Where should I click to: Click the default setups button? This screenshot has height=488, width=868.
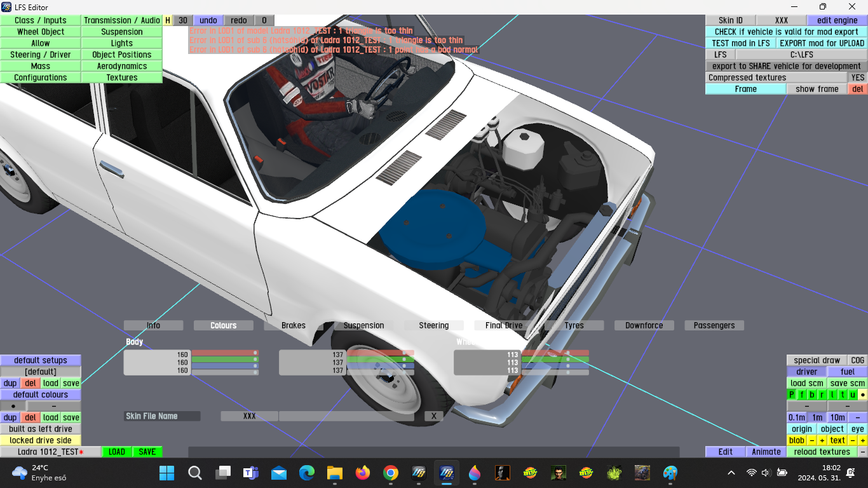pos(41,360)
